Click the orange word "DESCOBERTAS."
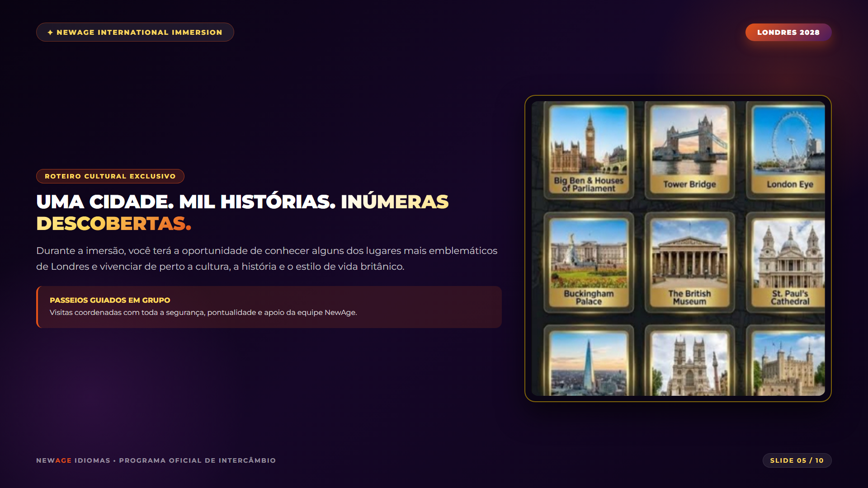The width and height of the screenshot is (868, 488). pyautogui.click(x=113, y=223)
